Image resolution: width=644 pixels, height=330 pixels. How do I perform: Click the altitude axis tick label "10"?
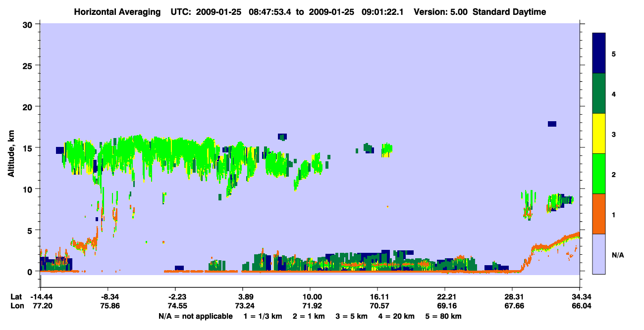point(28,189)
